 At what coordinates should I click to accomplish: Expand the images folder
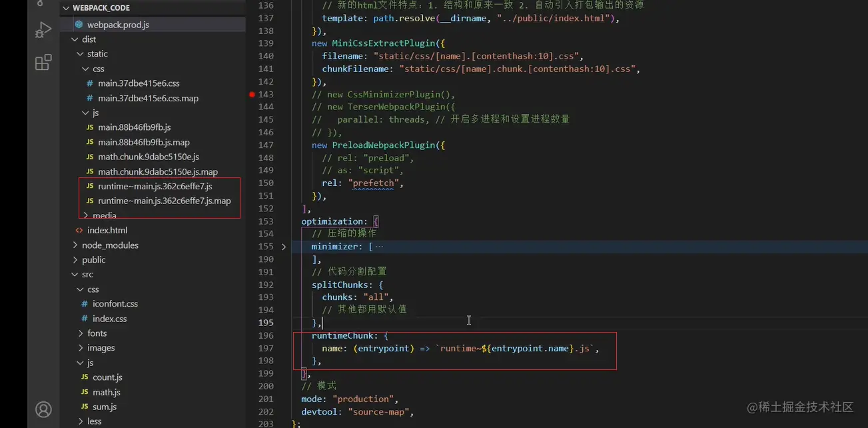(80, 348)
